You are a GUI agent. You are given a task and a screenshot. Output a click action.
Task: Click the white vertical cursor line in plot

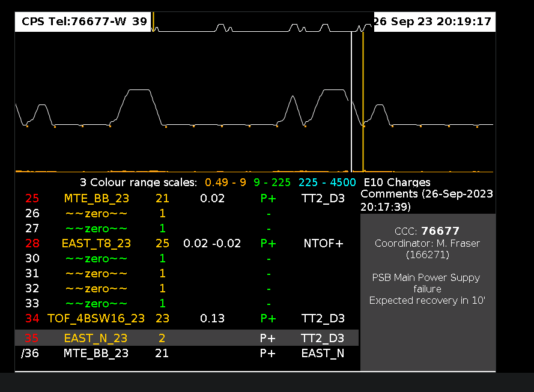click(351, 102)
